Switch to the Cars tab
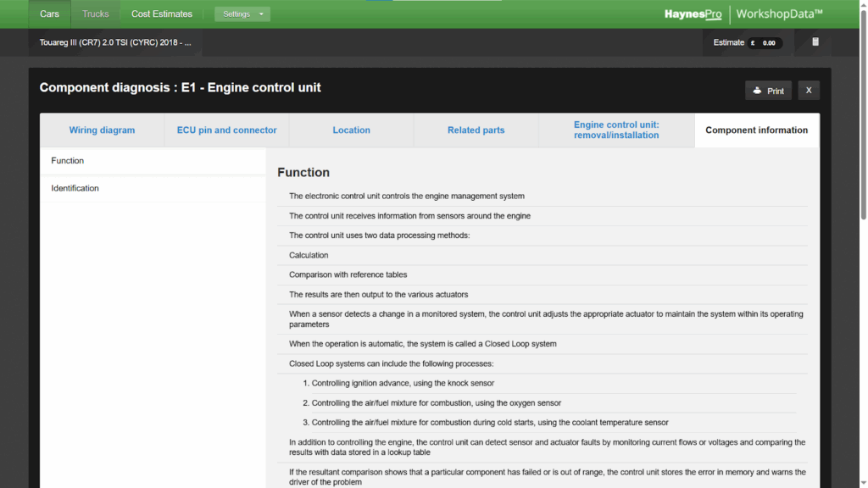The image size is (868, 488). 50,14
